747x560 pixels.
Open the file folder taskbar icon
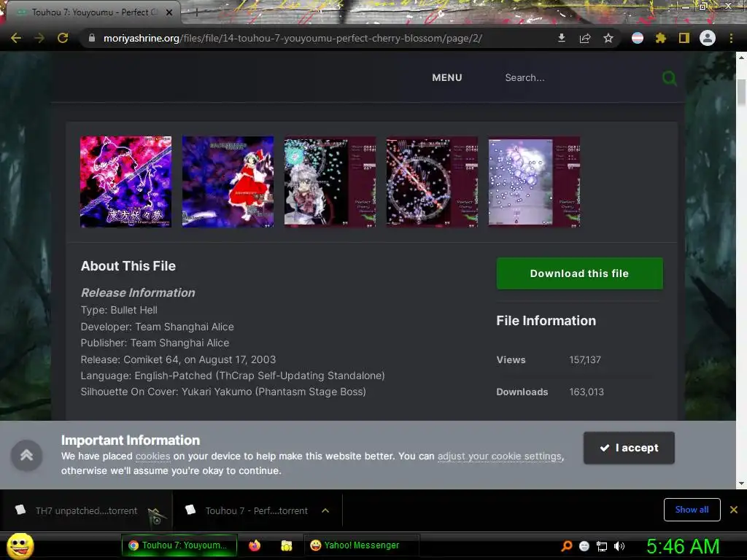pos(286,545)
